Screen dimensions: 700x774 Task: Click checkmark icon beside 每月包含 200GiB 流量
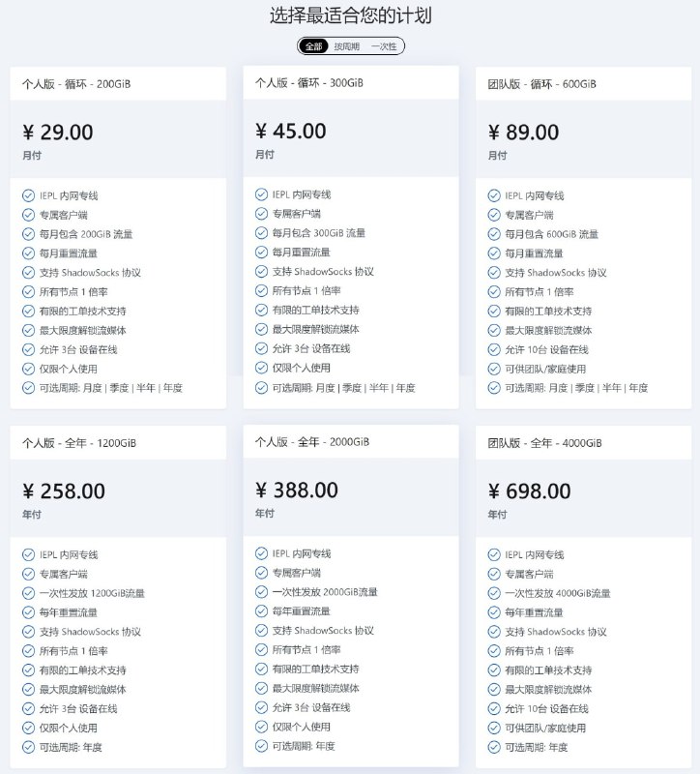[29, 234]
